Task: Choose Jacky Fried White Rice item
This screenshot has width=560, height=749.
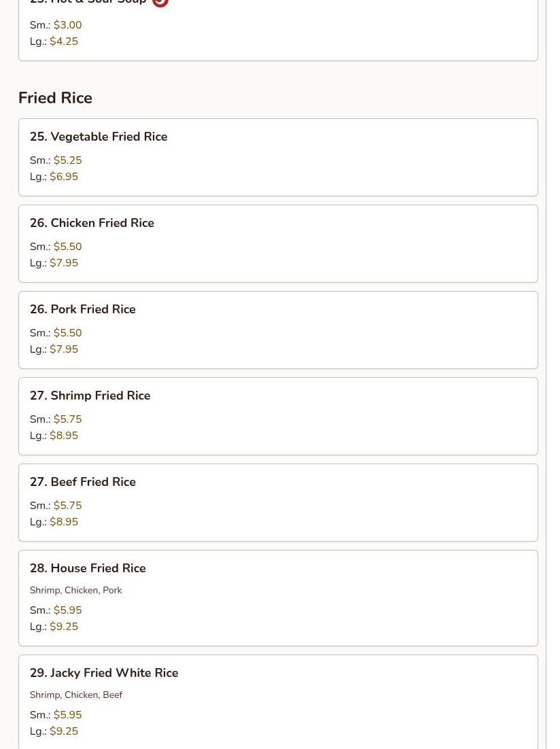Action: pyautogui.click(x=278, y=701)
